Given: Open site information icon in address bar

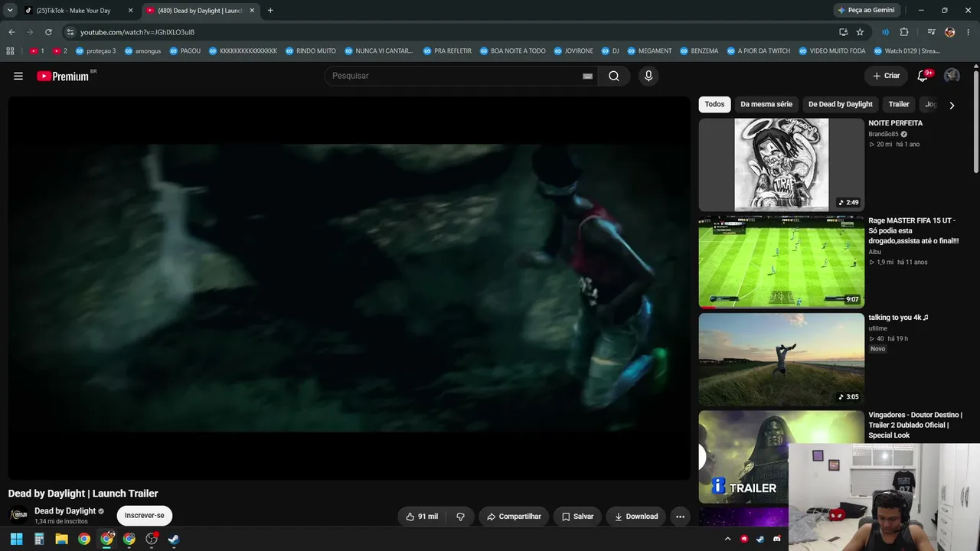Looking at the screenshot, I should (x=70, y=32).
